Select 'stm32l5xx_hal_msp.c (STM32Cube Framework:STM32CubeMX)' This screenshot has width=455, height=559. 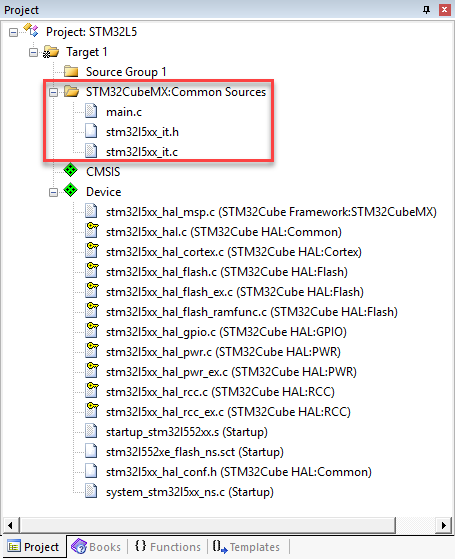(271, 212)
